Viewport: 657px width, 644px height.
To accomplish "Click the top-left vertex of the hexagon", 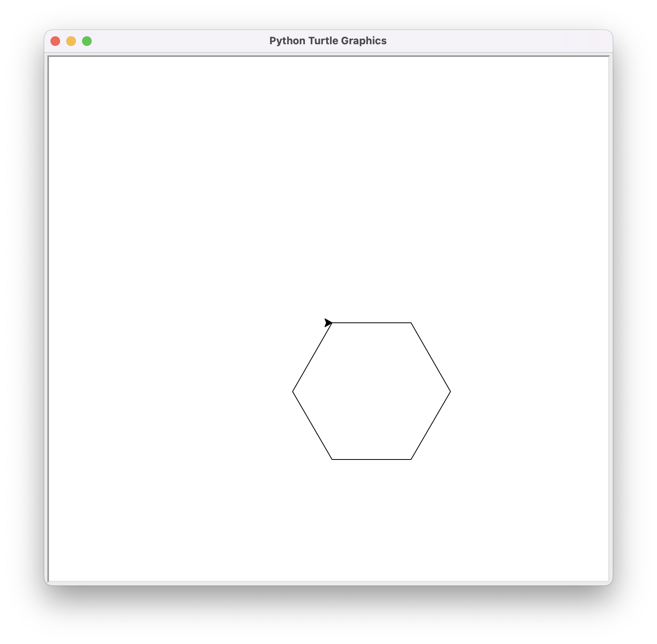I will click(333, 323).
